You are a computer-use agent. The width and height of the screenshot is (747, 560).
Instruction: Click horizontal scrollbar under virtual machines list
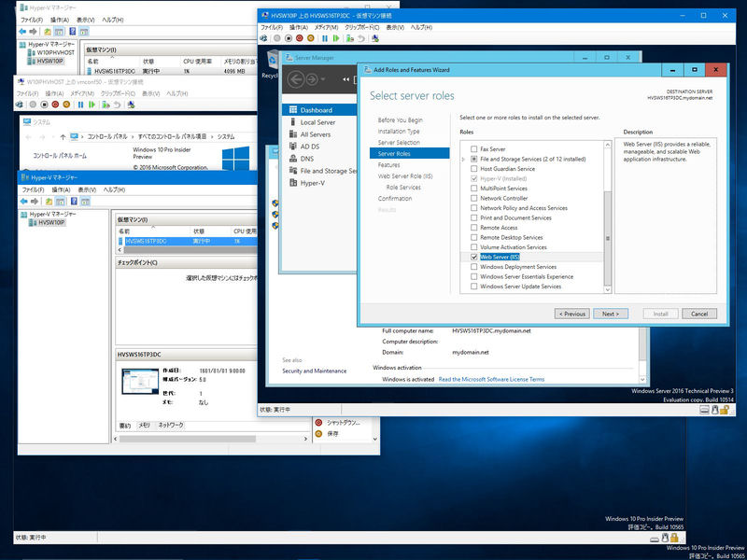190,249
